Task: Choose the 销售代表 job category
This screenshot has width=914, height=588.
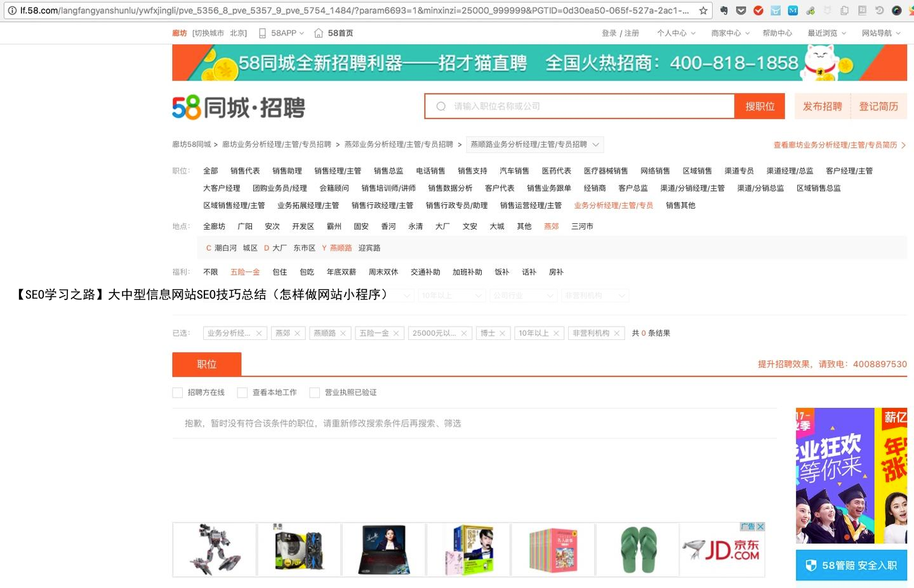Action: pos(245,171)
